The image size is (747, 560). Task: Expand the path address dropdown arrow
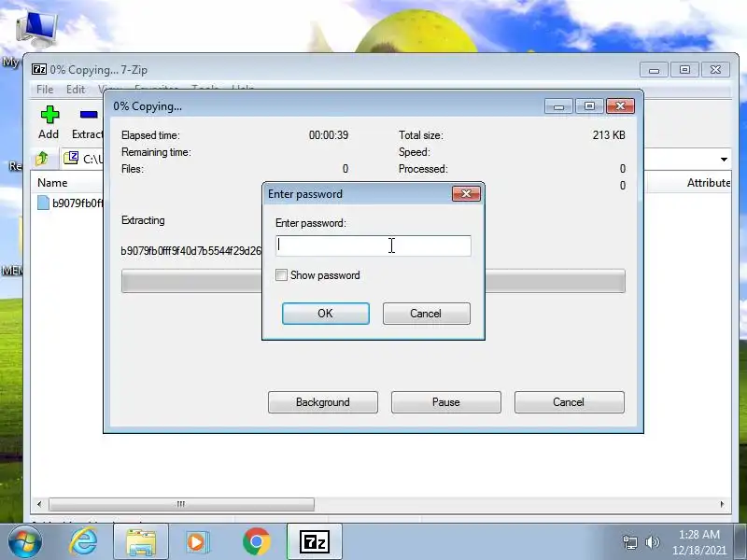[x=724, y=159]
